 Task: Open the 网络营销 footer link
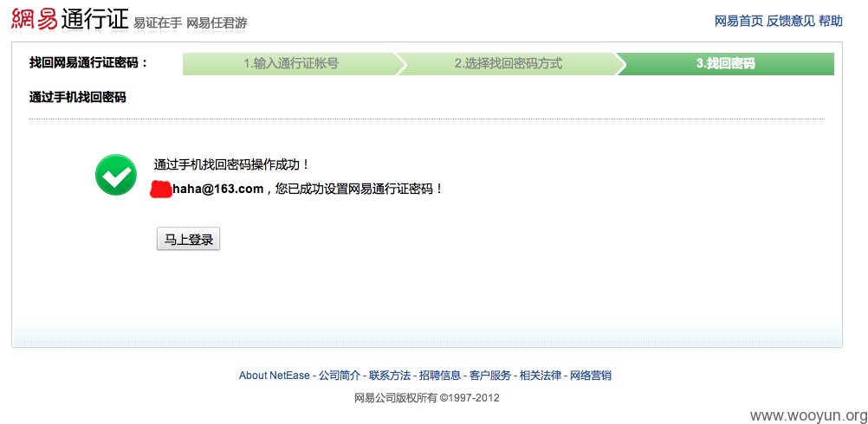pos(591,376)
